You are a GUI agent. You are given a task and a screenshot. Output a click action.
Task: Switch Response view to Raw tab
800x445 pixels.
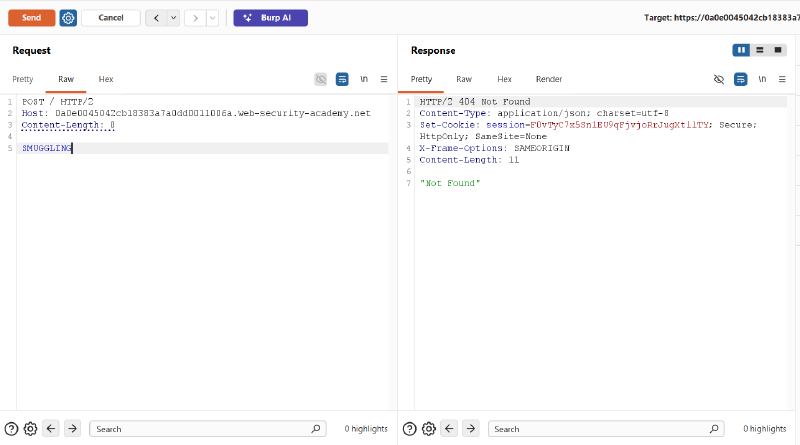click(x=464, y=79)
